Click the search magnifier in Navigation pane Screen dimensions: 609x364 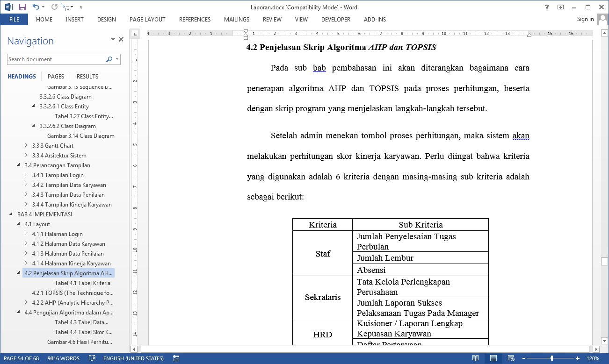pyautogui.click(x=109, y=59)
